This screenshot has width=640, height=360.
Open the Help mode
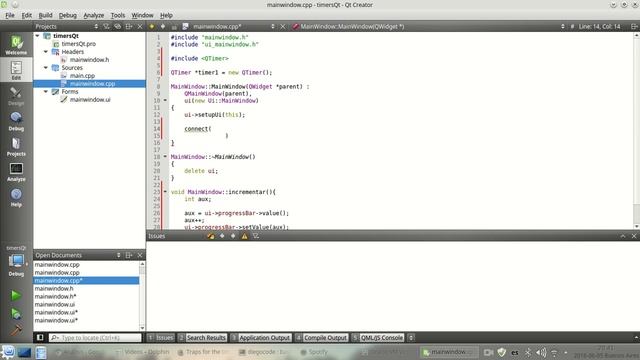pos(16,197)
